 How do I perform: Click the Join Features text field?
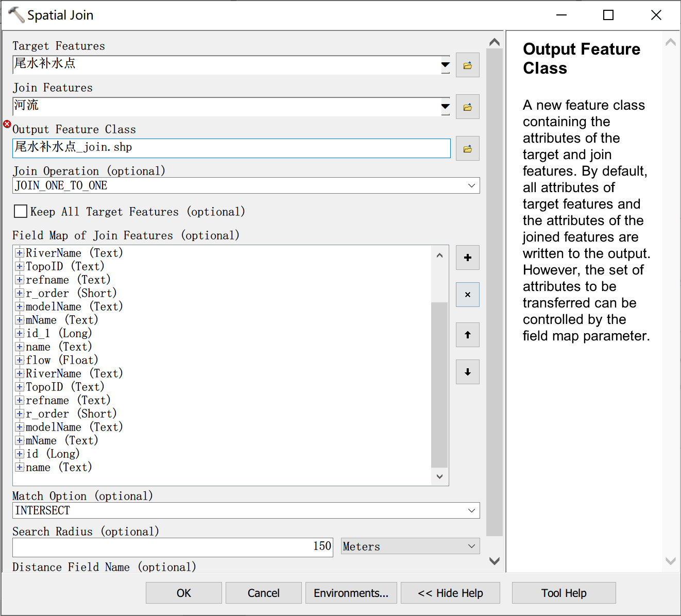click(227, 107)
